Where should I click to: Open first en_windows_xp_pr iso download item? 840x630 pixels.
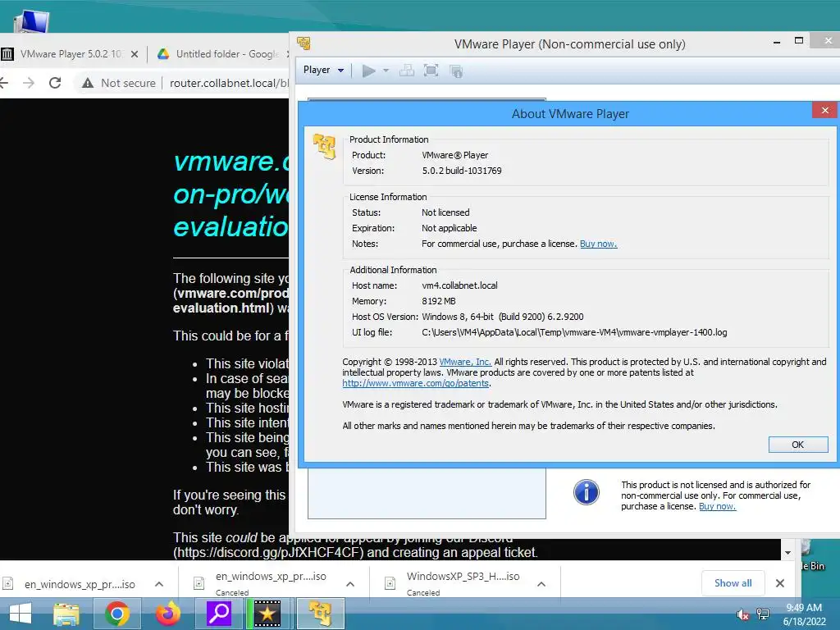click(x=80, y=584)
